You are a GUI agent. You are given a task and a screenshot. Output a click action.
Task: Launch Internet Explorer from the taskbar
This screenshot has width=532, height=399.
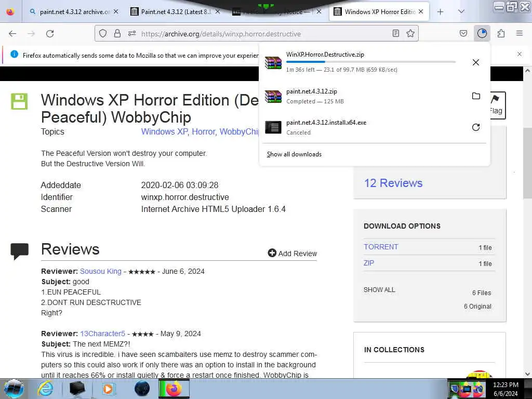point(45,389)
